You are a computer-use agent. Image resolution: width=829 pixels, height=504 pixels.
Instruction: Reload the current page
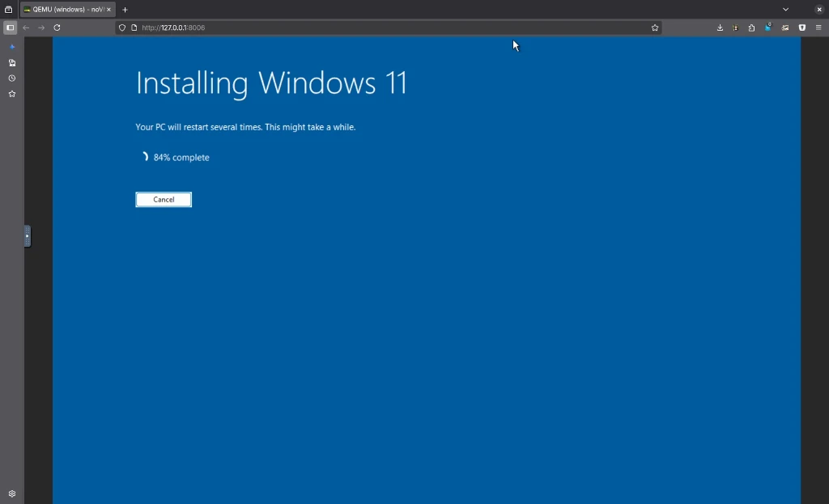click(x=57, y=28)
